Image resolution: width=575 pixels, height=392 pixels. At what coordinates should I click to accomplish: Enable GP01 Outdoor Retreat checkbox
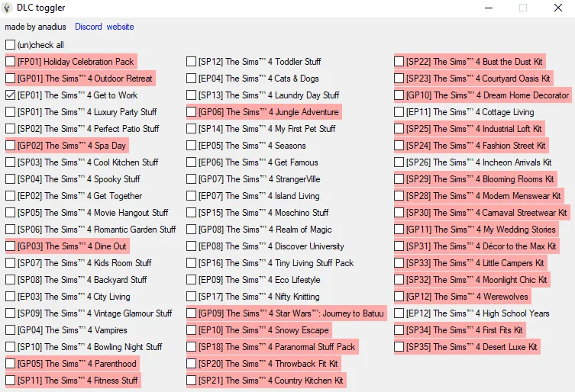pyautogui.click(x=10, y=79)
